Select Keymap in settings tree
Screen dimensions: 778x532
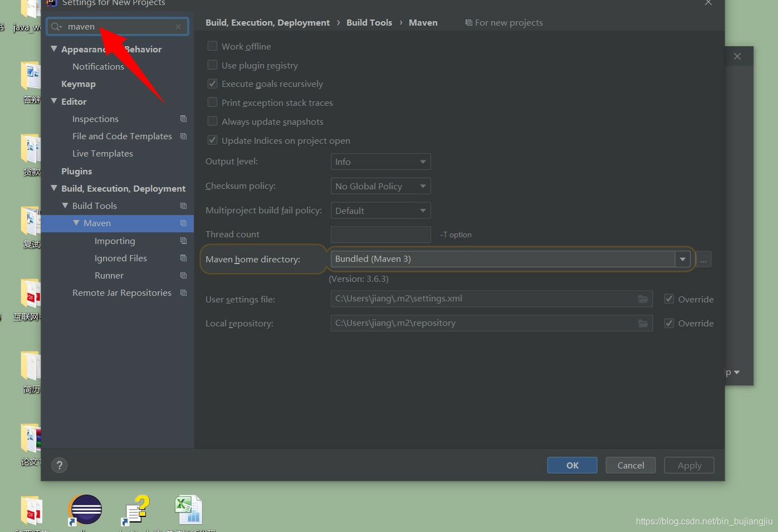pos(79,84)
